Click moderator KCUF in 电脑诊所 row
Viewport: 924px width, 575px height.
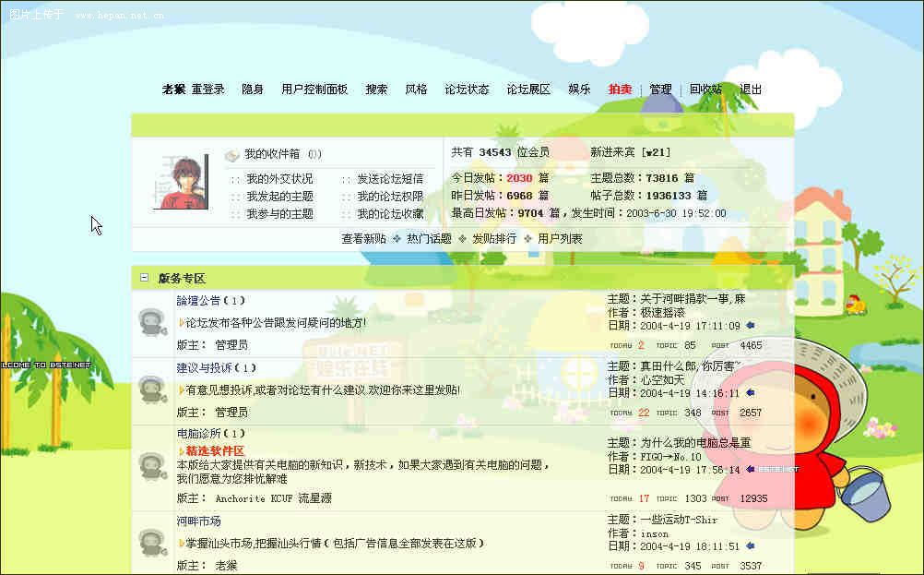[x=281, y=498]
